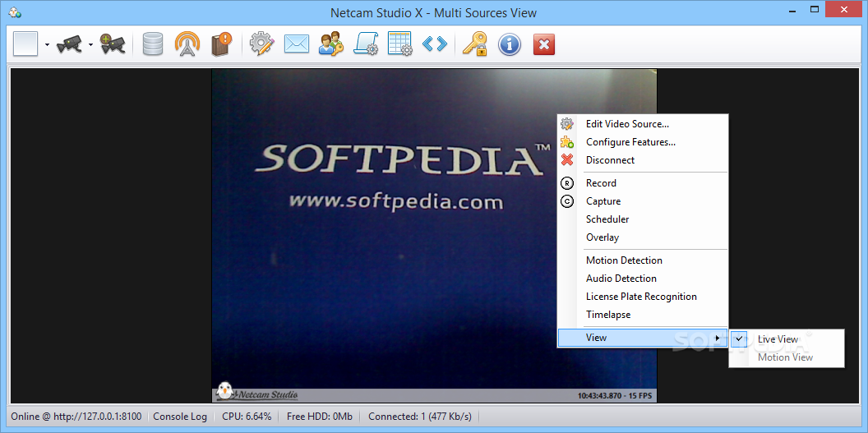Screen dimensions: 868x433
Task: Open the database library icon
Action: pos(153,44)
